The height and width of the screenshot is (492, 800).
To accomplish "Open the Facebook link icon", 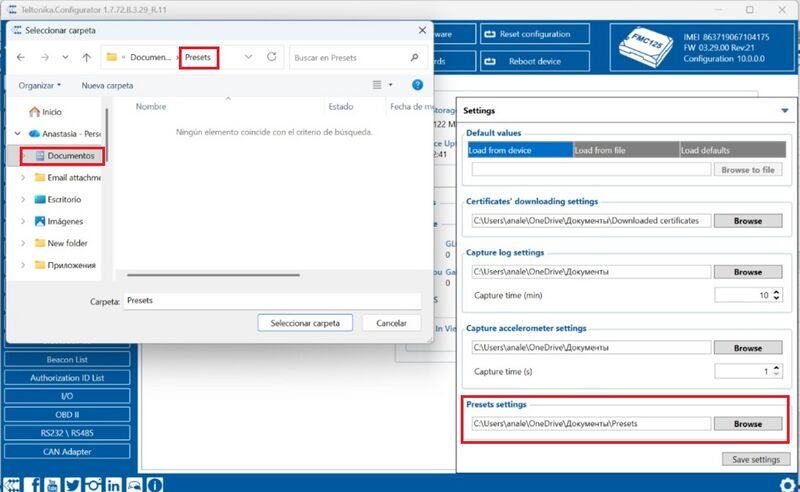I will (34, 484).
